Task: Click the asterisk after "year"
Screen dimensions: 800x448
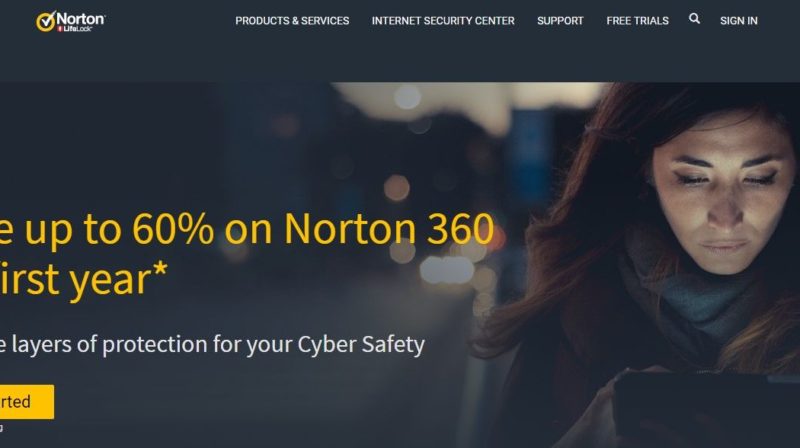Action: (161, 268)
